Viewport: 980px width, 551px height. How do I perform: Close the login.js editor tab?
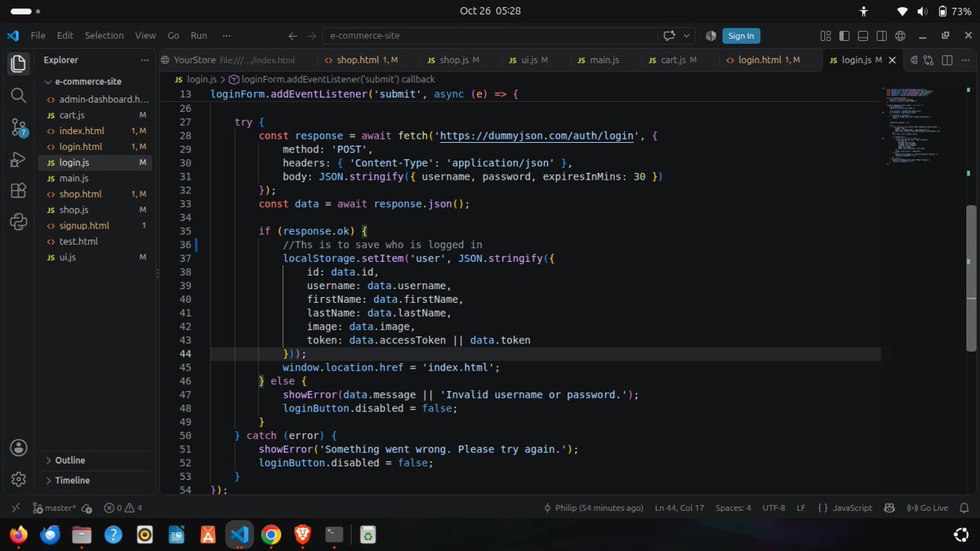892,60
